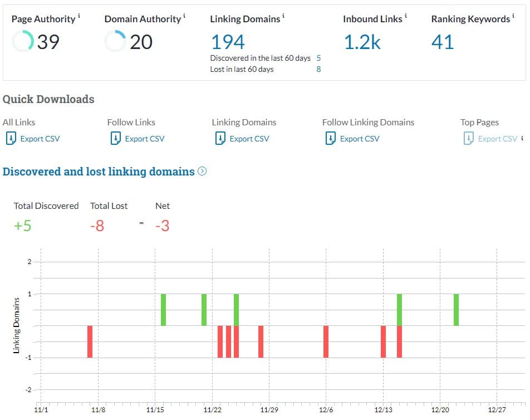This screenshot has height=420, width=530.
Task: Select the red lost bar at 12/13
Action: click(x=383, y=341)
